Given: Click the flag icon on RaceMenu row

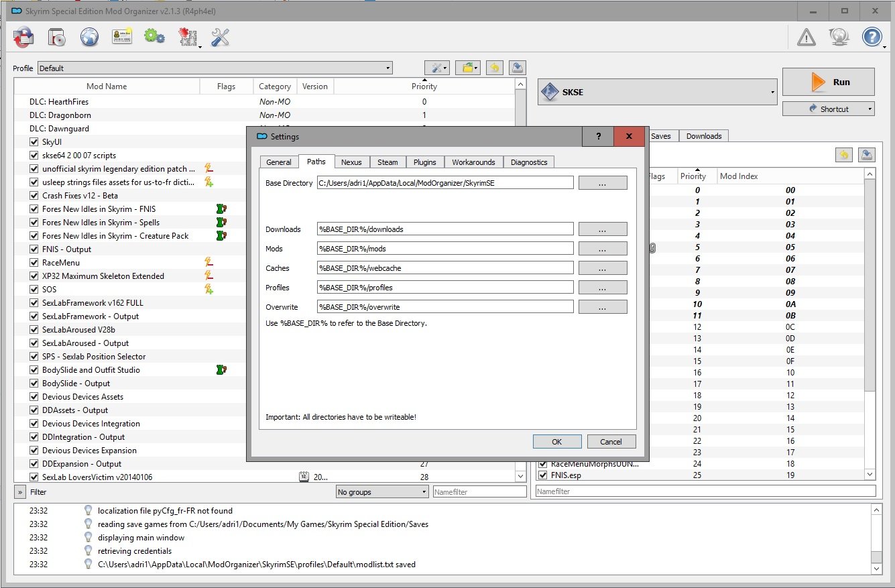Looking at the screenshot, I should 208,263.
